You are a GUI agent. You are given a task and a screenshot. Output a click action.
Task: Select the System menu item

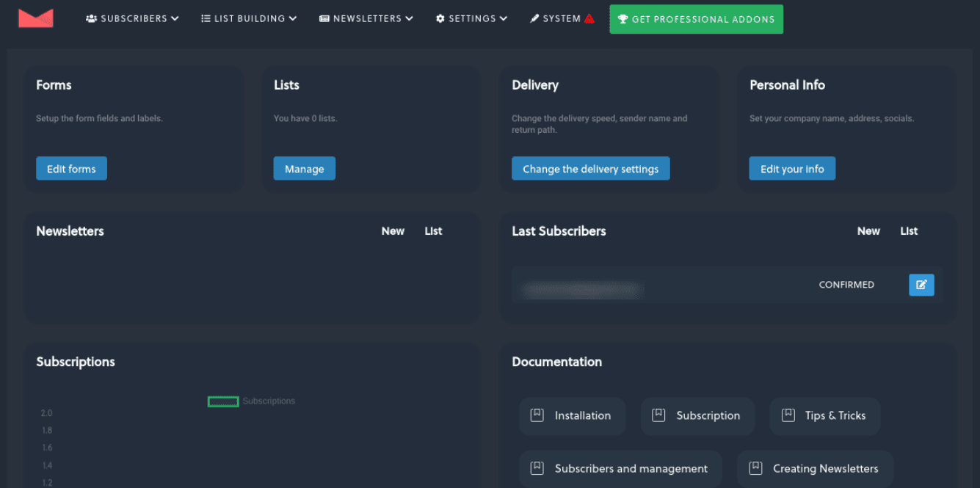(562, 18)
